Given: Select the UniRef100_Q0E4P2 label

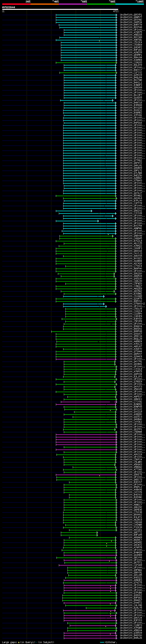Looking at the screenshot, I should pyautogui.click(x=131, y=47).
